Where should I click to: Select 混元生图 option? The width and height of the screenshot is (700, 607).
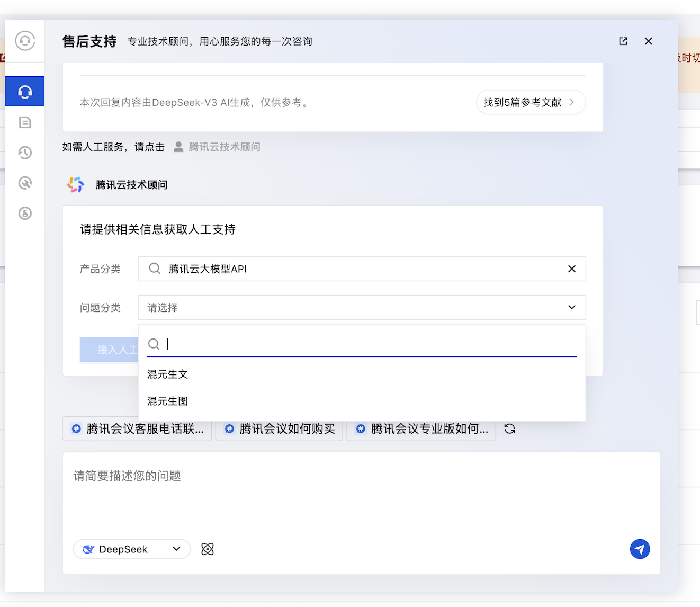[362, 401]
